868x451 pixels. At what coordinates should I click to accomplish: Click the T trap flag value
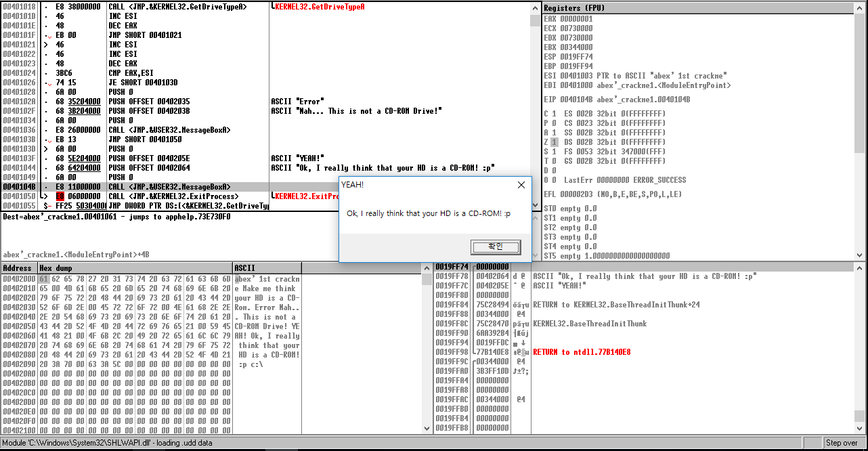554,161
